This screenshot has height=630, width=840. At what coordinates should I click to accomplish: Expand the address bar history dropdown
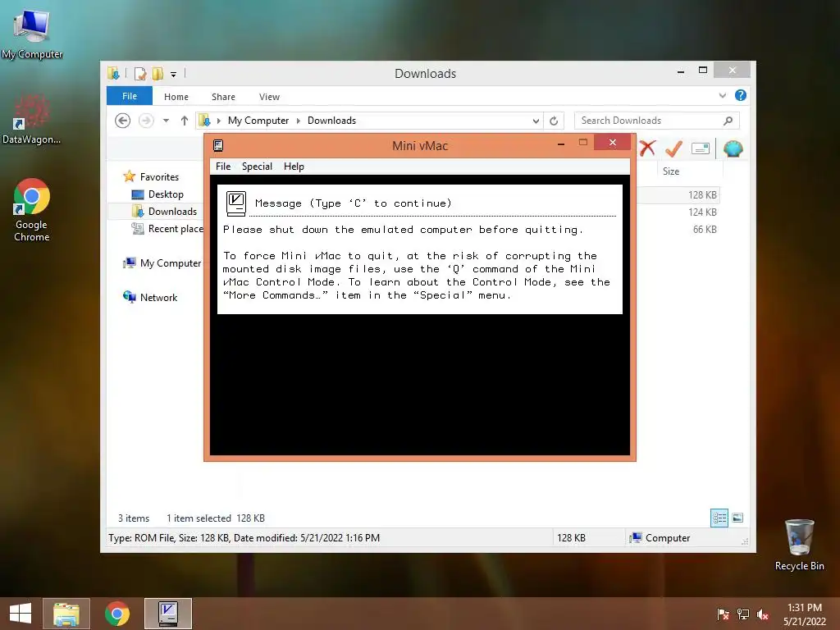tap(535, 121)
